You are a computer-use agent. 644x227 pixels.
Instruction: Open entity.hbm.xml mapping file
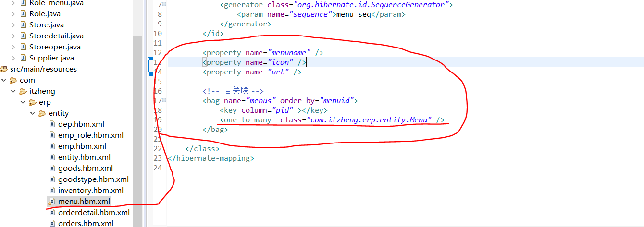click(x=84, y=157)
